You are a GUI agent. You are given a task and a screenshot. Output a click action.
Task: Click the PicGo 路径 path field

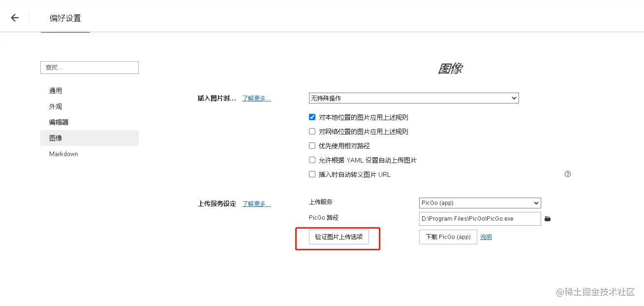[480, 219]
